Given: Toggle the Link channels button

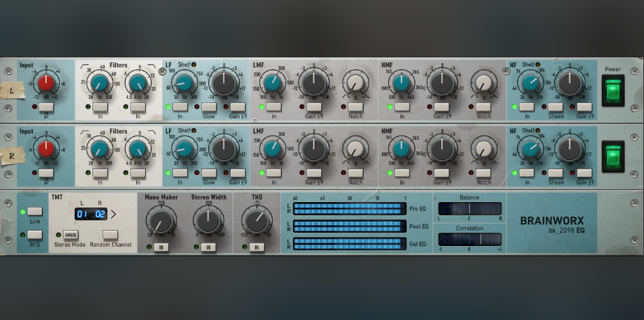Looking at the screenshot, I should (x=35, y=212).
